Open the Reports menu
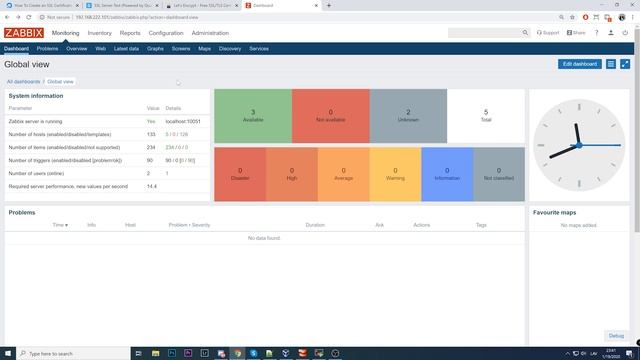This screenshot has height=360, width=640. (x=130, y=33)
